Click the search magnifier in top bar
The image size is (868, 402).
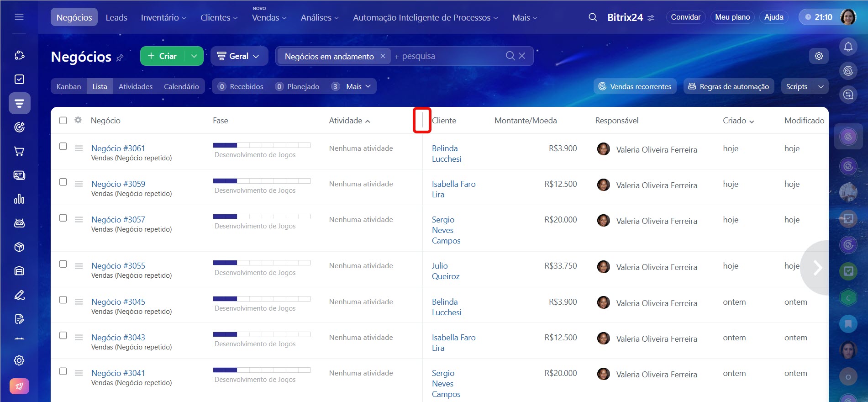(x=593, y=17)
